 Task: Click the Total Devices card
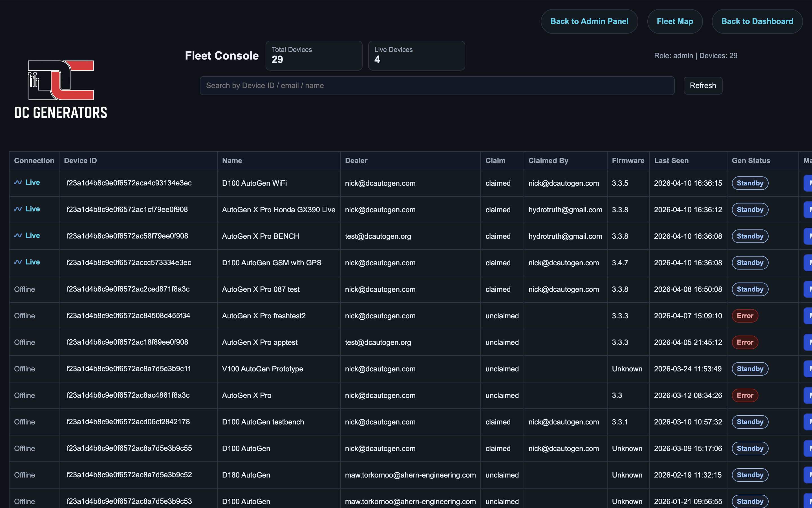[x=314, y=55]
